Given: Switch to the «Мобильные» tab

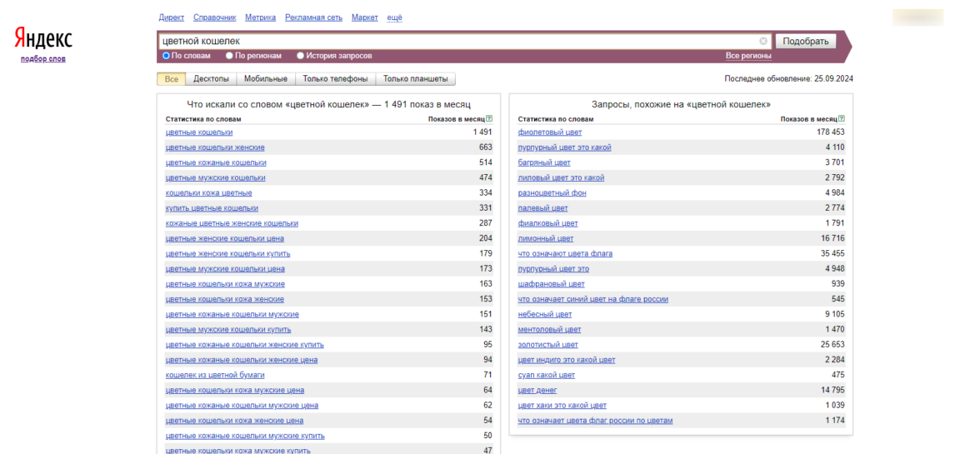Looking at the screenshot, I should [x=266, y=79].
